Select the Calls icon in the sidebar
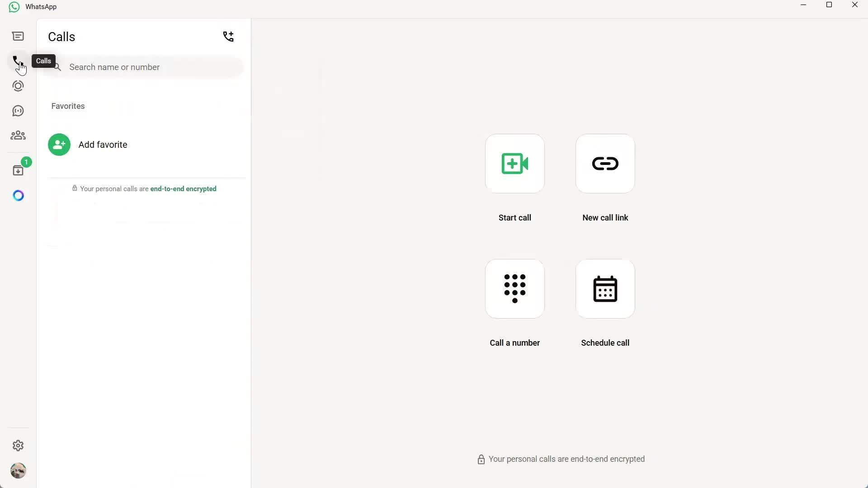This screenshot has height=488, width=868. tap(18, 61)
